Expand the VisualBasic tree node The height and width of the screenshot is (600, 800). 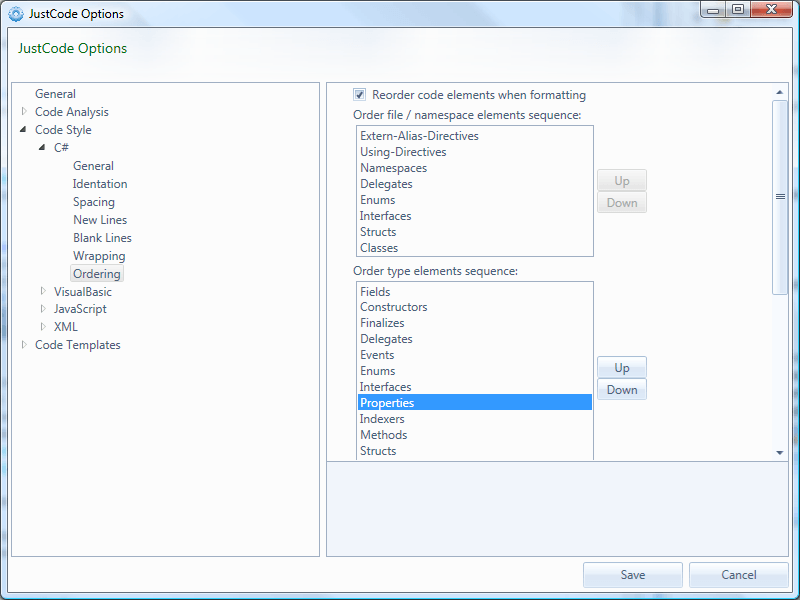43,291
